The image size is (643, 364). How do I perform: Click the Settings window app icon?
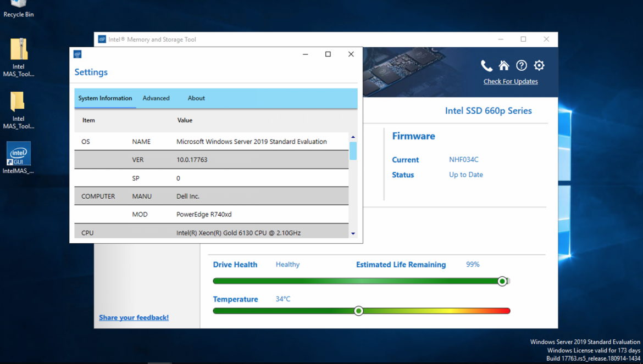[x=77, y=54]
